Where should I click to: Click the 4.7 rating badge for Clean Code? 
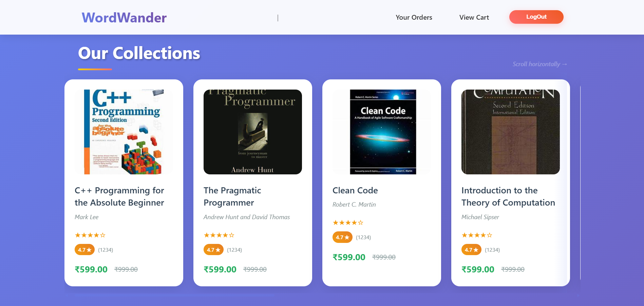tap(342, 237)
